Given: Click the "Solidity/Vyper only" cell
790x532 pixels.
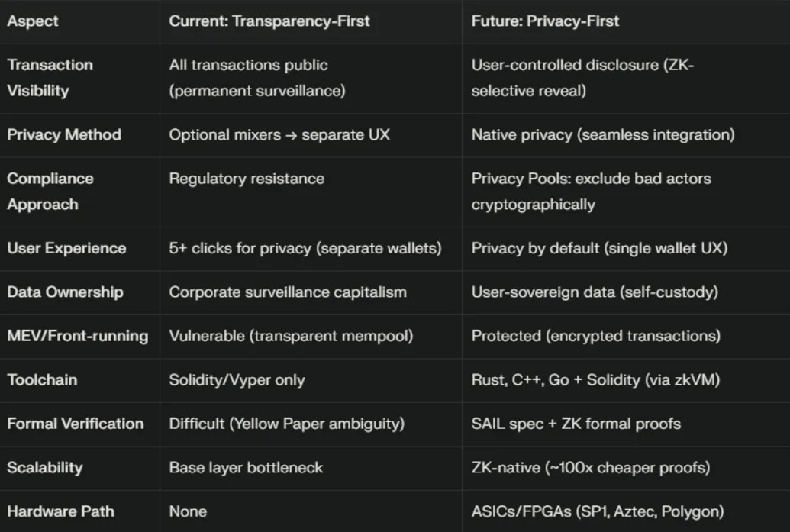Looking at the screenshot, I should tap(237, 380).
